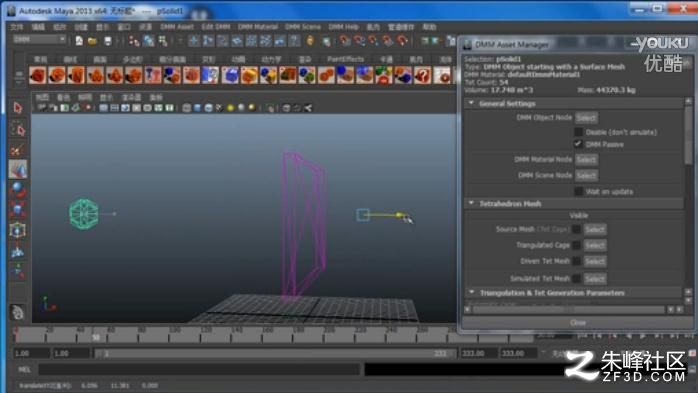This screenshot has height=393, width=698.
Task: Click the blue sphere icon in the left toolbox
Action: coord(17,190)
